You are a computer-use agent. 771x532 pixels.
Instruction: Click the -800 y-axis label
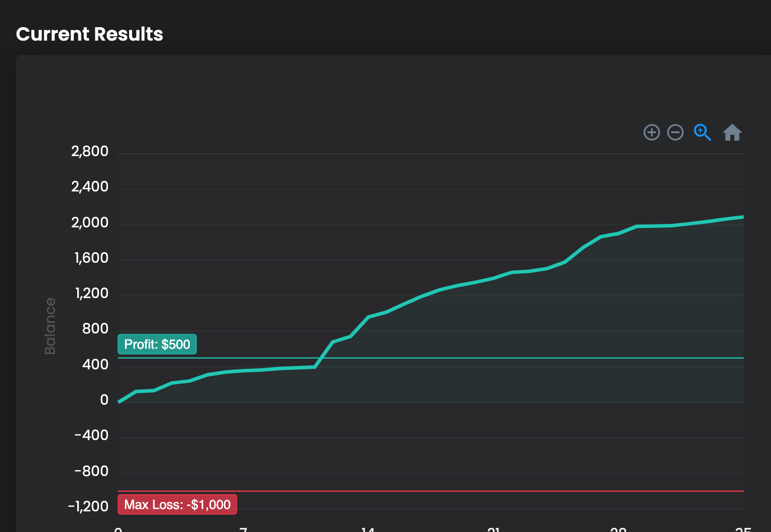(92, 471)
